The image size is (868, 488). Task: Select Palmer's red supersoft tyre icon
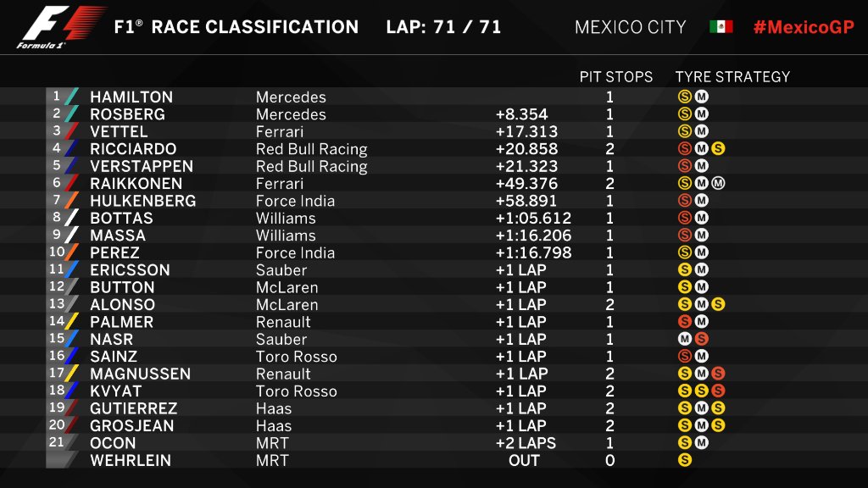[x=685, y=322]
